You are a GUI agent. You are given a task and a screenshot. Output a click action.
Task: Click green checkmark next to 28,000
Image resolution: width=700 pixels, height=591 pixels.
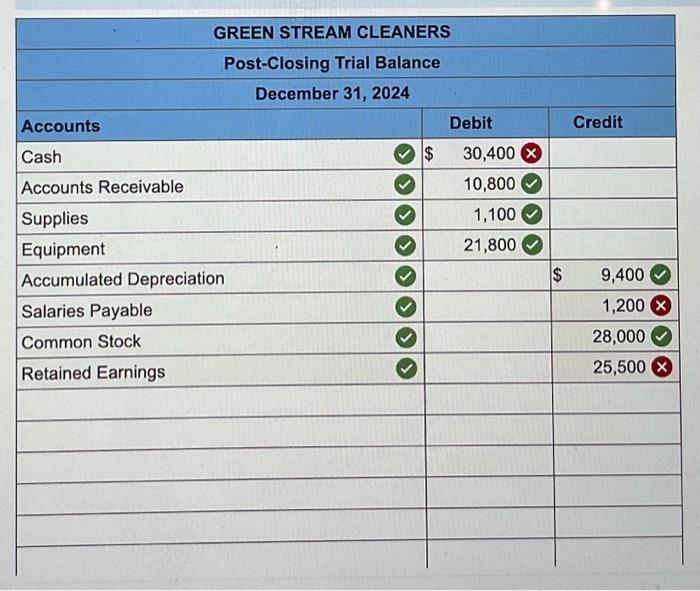pyautogui.click(x=662, y=337)
